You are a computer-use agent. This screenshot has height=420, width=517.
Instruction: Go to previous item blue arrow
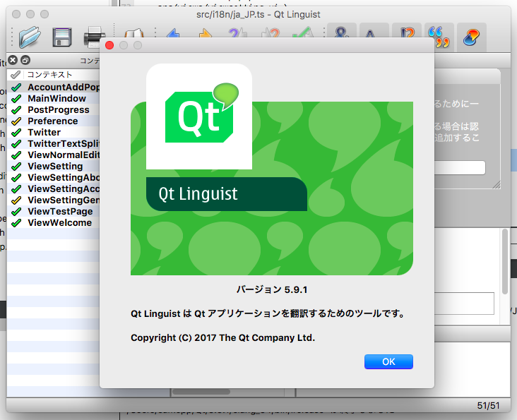pyautogui.click(x=173, y=34)
